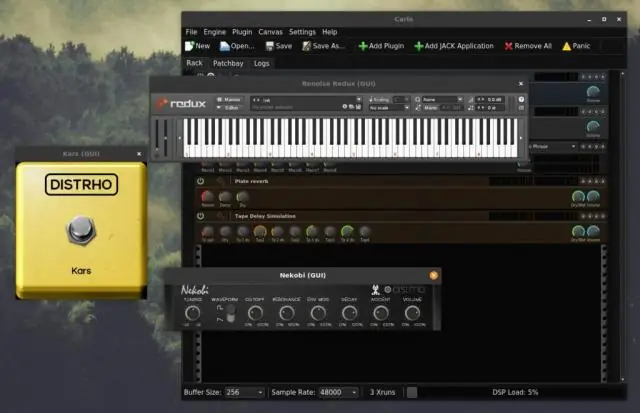Flip the Nekobi waveform switch
Screen dimensions: 640x413
(x=231, y=313)
